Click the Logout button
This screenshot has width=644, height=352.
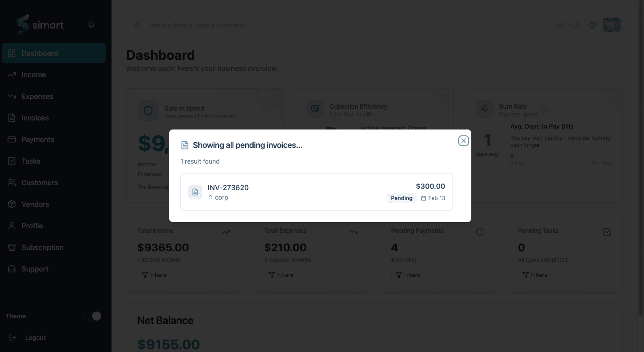pyautogui.click(x=28, y=338)
